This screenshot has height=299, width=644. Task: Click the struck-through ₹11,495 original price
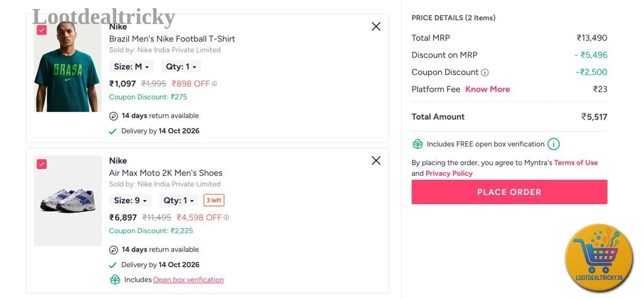point(156,218)
